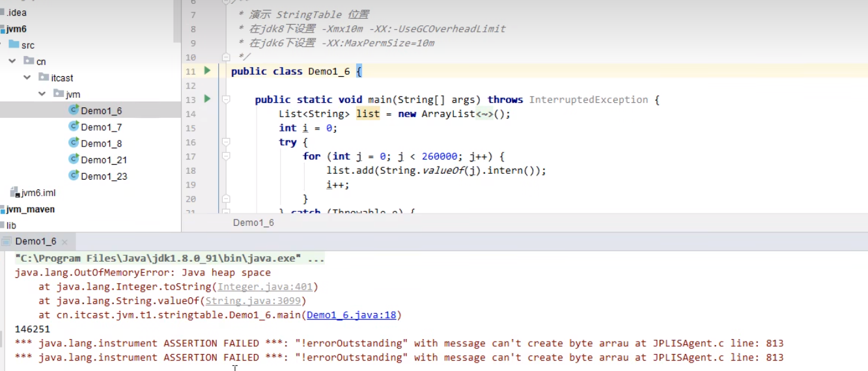Click the jvm_maven module icon
Screen dimensions: 868x371
pyautogui.click(x=3, y=209)
